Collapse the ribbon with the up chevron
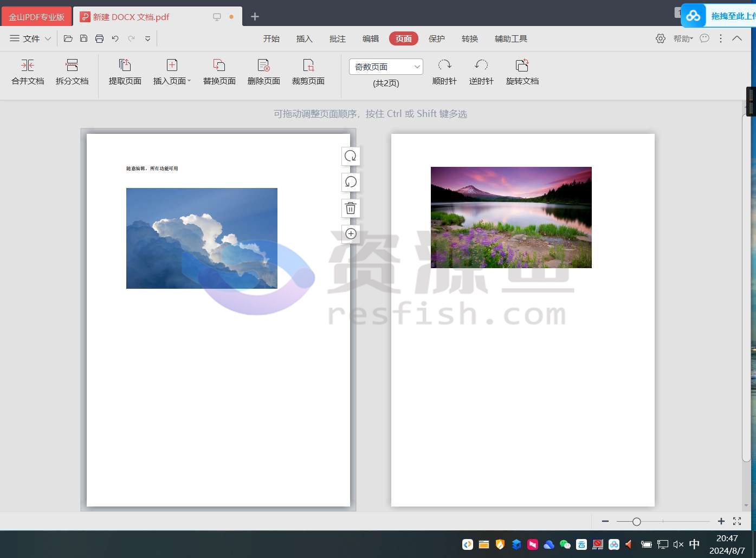The image size is (756, 558). tap(737, 38)
